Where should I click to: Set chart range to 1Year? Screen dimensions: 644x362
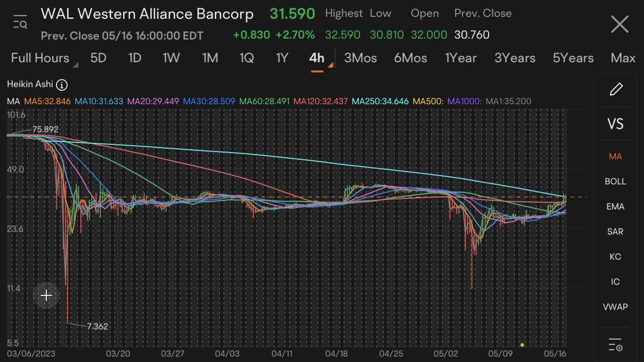(x=461, y=58)
